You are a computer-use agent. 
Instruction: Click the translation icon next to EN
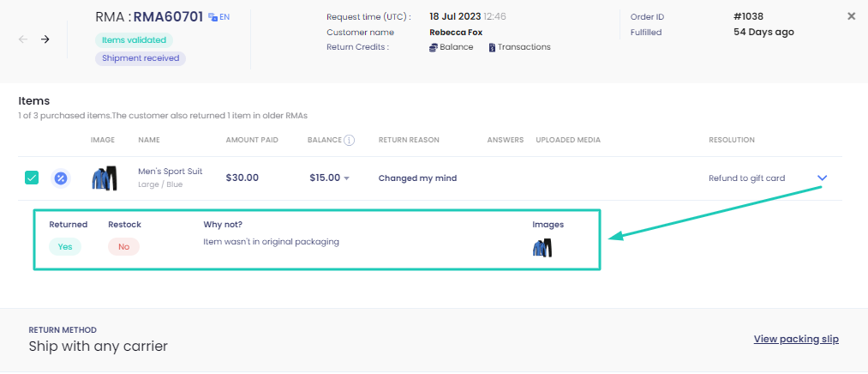pos(213,17)
